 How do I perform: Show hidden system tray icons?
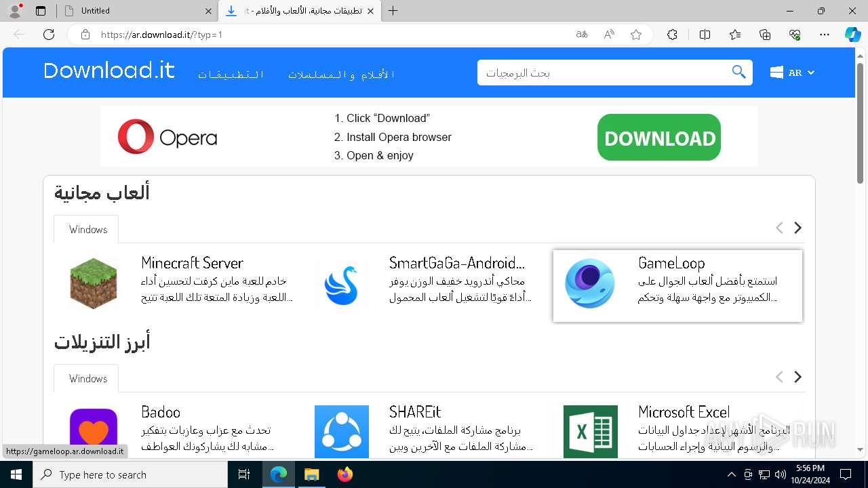tap(732, 474)
